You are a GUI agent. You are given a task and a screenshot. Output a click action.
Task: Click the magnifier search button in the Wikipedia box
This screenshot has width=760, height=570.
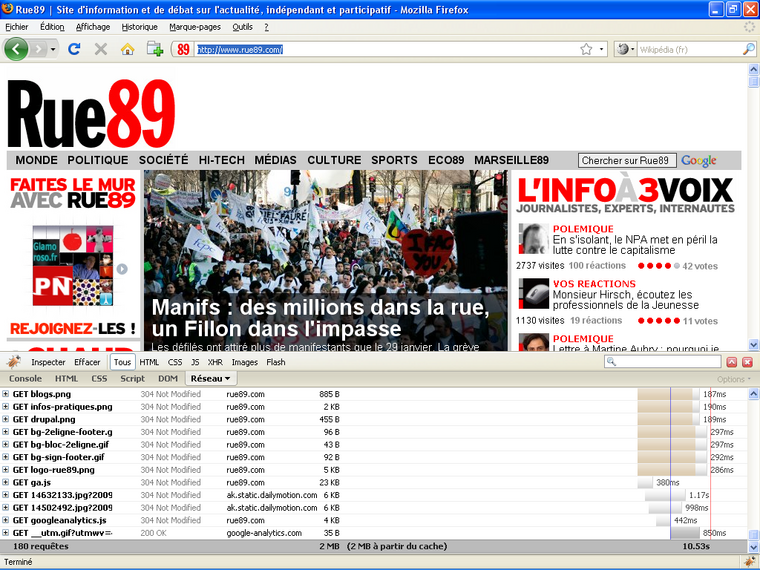click(x=748, y=49)
